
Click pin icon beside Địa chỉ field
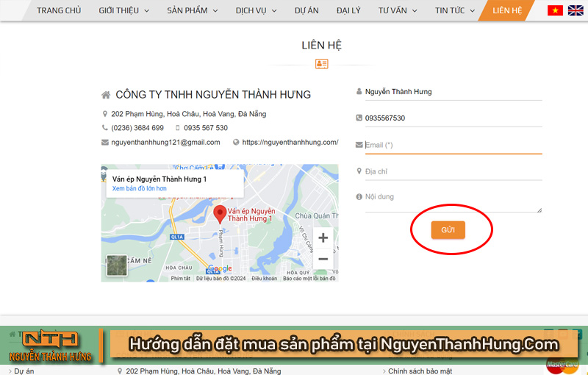coord(359,171)
